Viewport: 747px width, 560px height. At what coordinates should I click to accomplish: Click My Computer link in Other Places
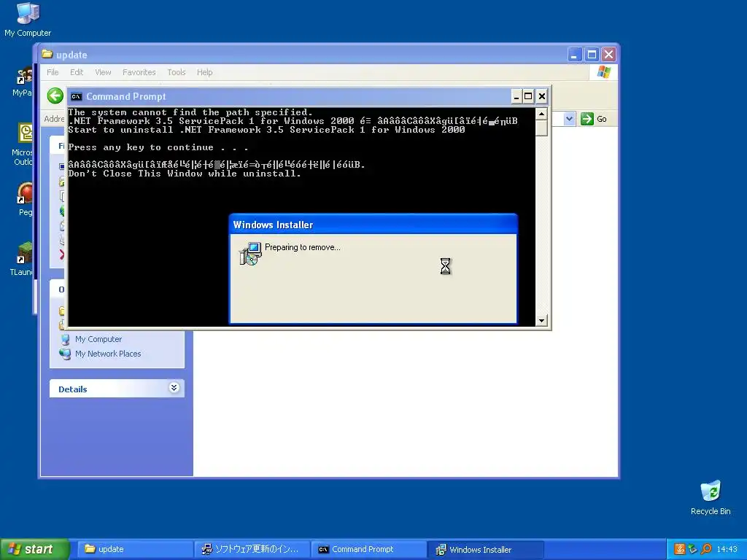(98, 339)
